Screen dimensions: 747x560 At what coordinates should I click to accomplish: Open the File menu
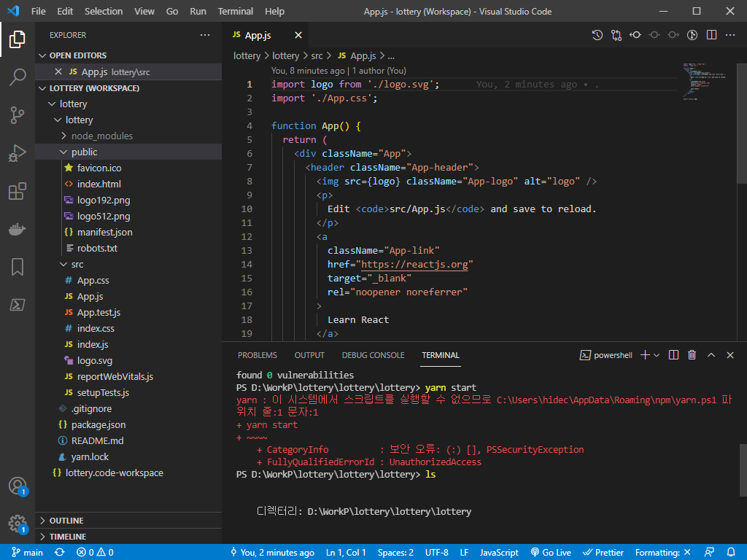38,11
